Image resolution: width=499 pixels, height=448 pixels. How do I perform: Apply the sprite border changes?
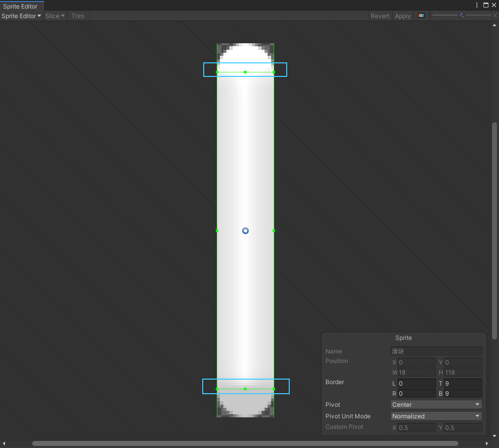click(402, 16)
